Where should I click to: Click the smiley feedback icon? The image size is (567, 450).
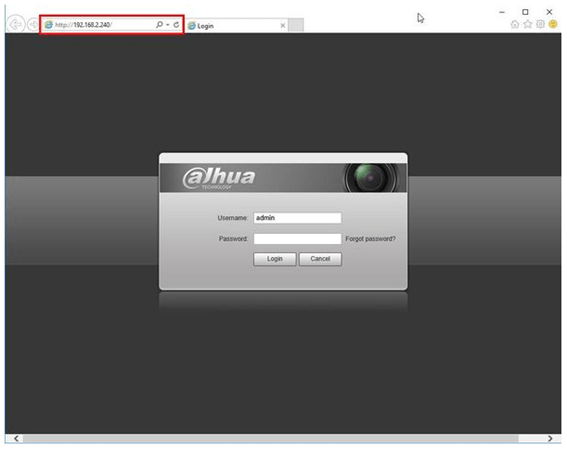[x=553, y=24]
